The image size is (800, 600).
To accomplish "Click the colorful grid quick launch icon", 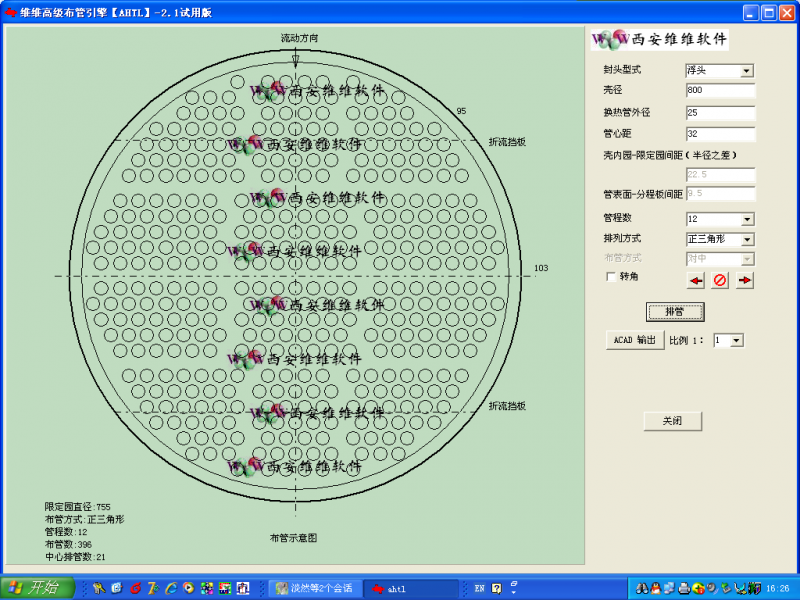I will [207, 588].
